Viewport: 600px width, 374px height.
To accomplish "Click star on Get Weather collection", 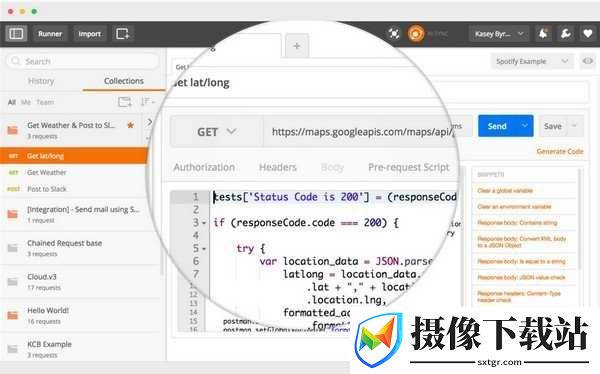I will 130,125.
